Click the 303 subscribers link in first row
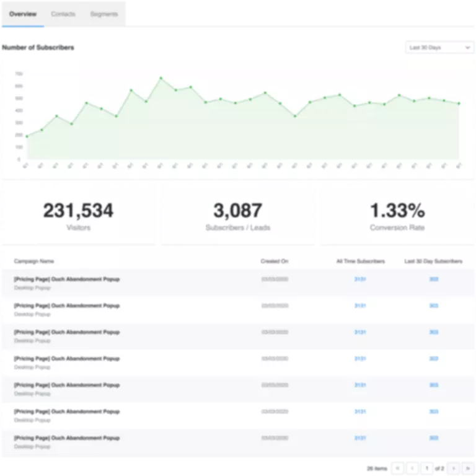The image size is (476, 476). coord(434,280)
